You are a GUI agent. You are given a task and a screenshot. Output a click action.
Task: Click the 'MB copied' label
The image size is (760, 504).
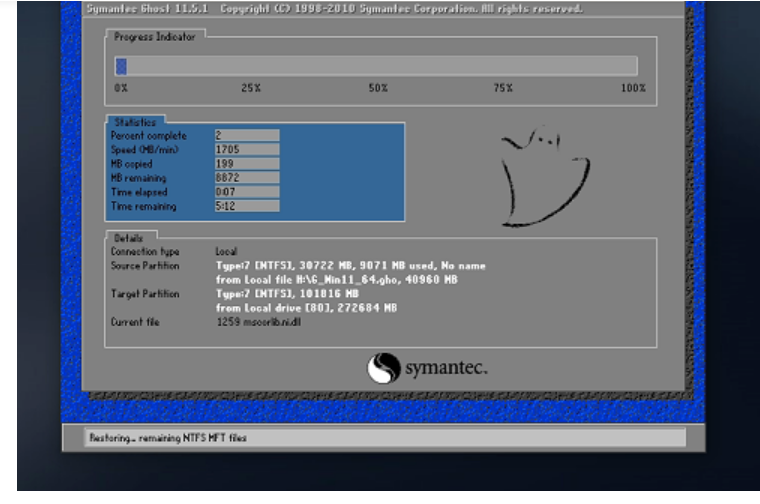coord(131,164)
